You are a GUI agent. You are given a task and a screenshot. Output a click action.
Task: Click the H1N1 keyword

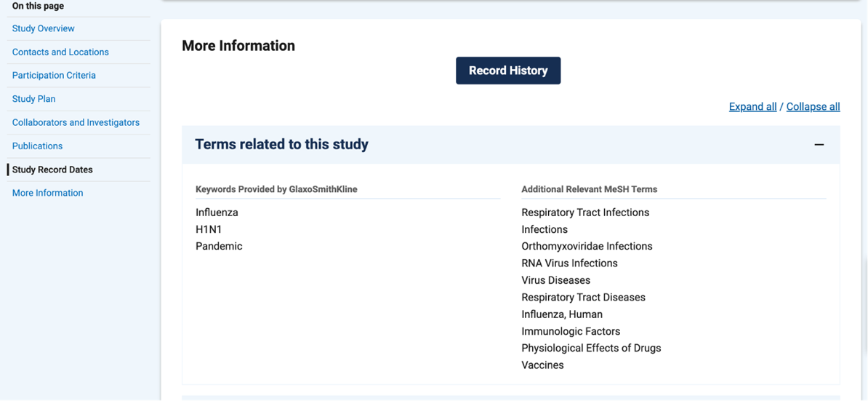pyautogui.click(x=209, y=229)
